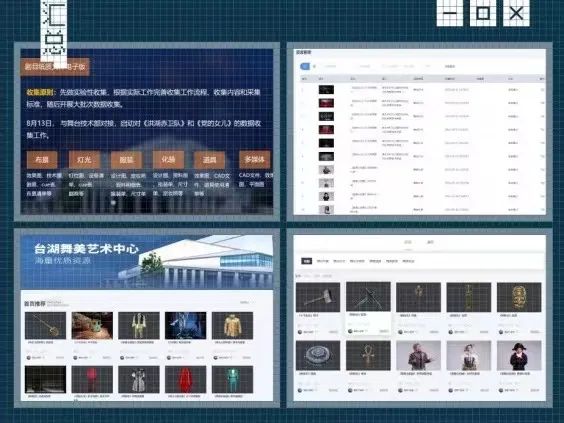564x423 pixels.
Task: Select the dark highlighted category tab
Action: pos(306,261)
